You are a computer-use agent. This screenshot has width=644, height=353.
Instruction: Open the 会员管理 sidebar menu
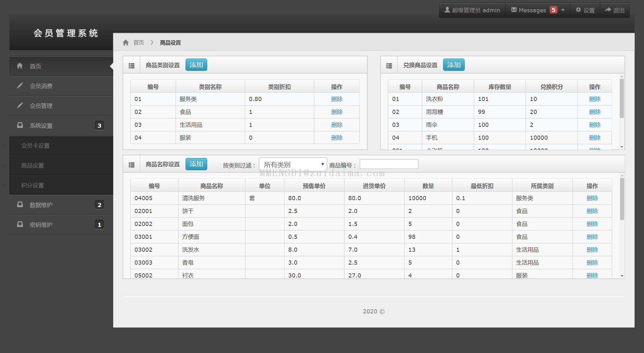point(61,106)
